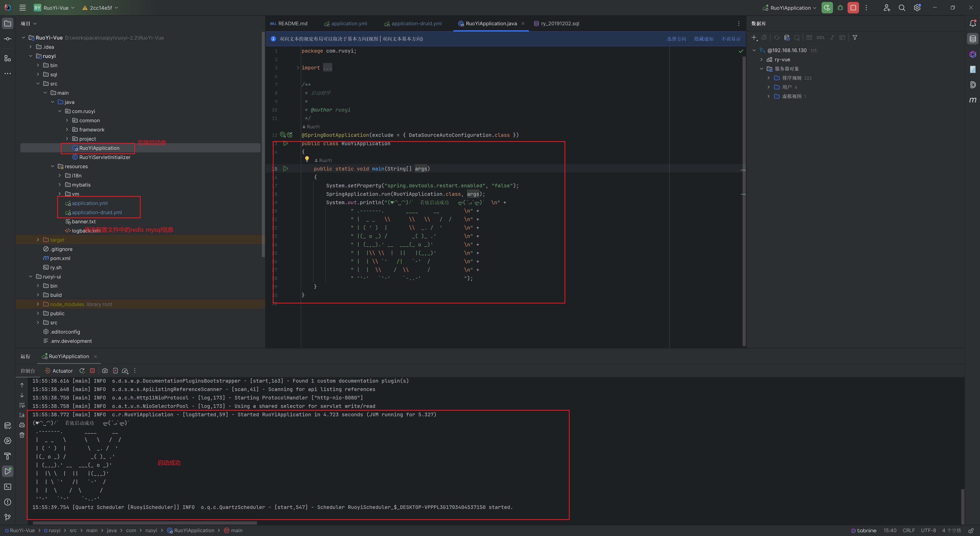Collapse the com.ruoyi package
Image resolution: width=980 pixels, height=536 pixels.
click(x=60, y=111)
